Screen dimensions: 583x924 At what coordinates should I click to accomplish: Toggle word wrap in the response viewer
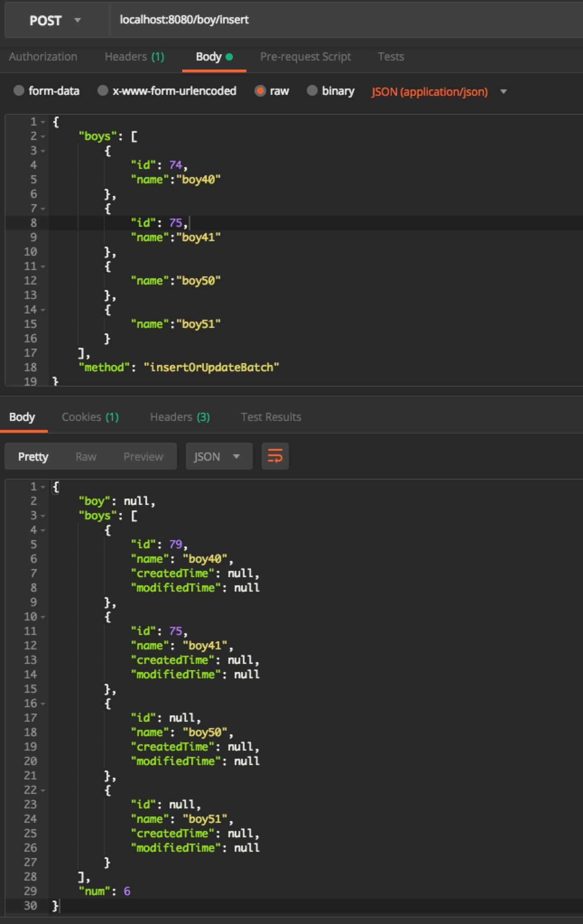tap(275, 456)
